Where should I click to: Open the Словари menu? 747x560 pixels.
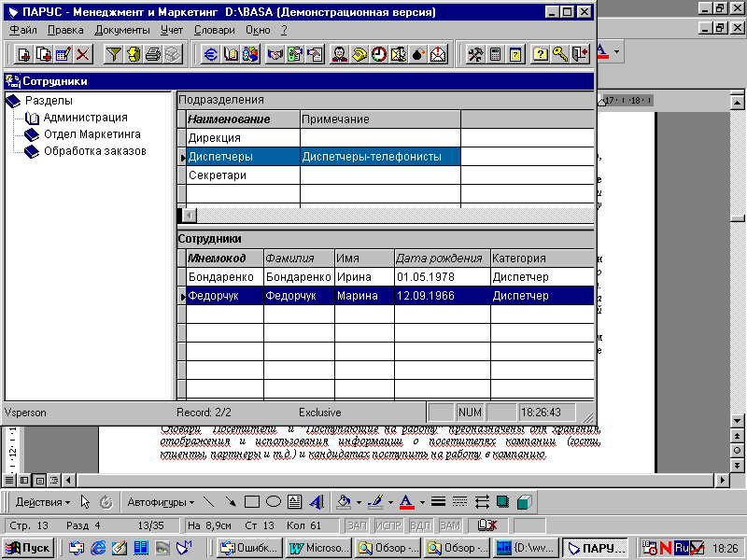click(215, 30)
